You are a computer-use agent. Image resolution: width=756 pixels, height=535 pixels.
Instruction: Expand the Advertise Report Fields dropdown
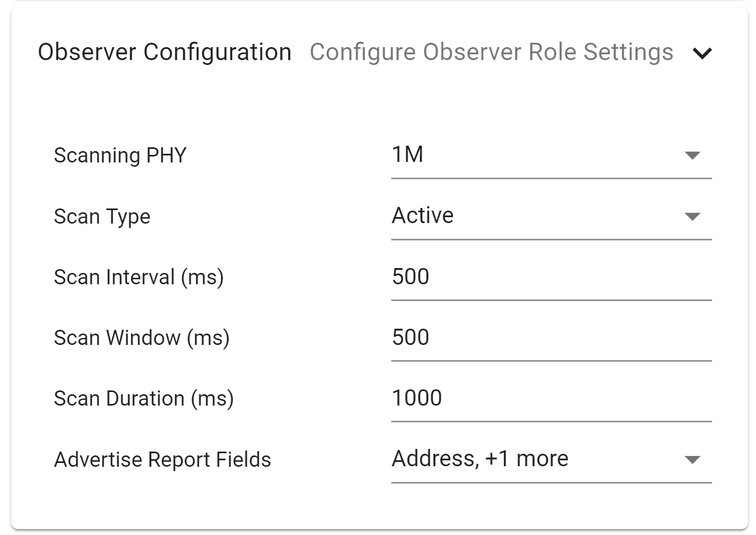(x=551, y=459)
